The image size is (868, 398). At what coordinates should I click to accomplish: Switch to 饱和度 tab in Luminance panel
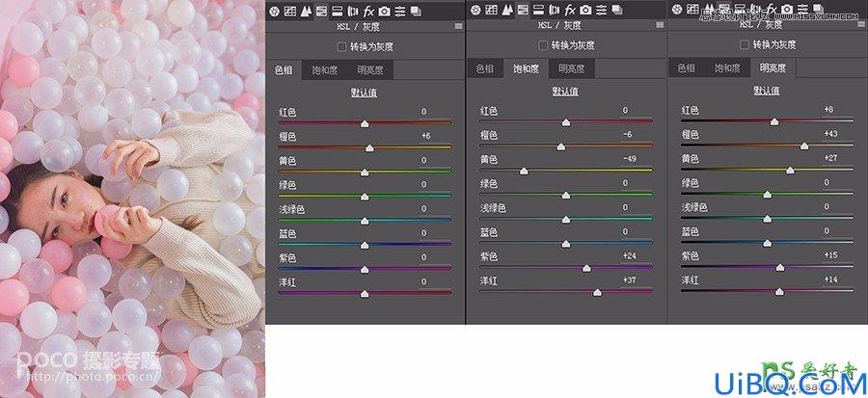tap(727, 68)
